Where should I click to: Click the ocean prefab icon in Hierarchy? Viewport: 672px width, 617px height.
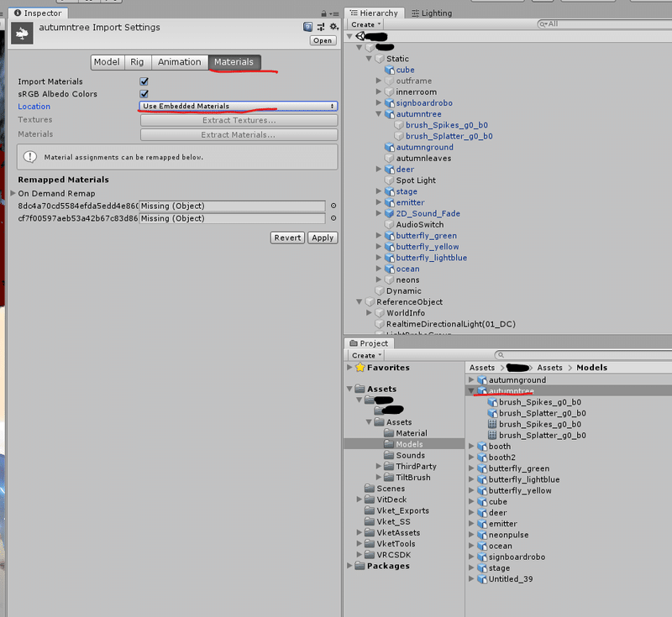390,269
